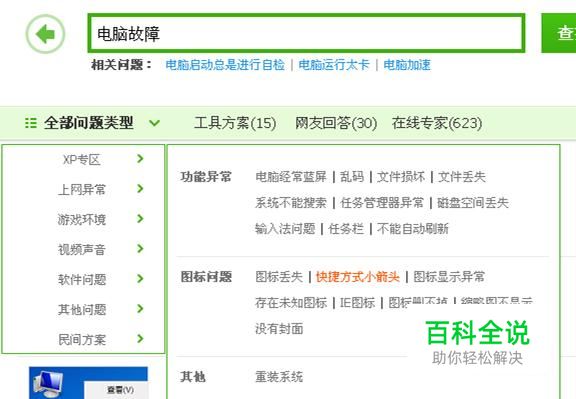Click the 图标问题 section heading

click(206, 277)
